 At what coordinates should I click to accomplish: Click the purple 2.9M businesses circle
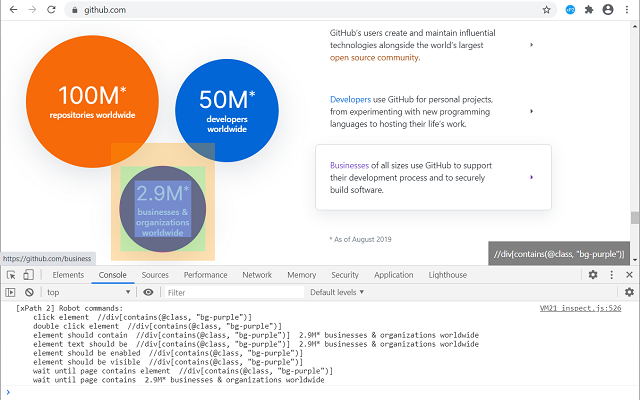[162, 209]
